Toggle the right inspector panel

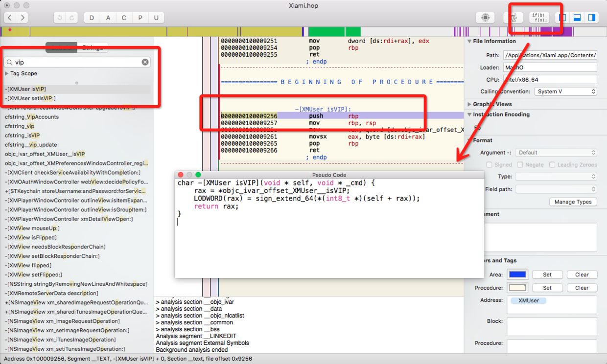click(x=591, y=18)
